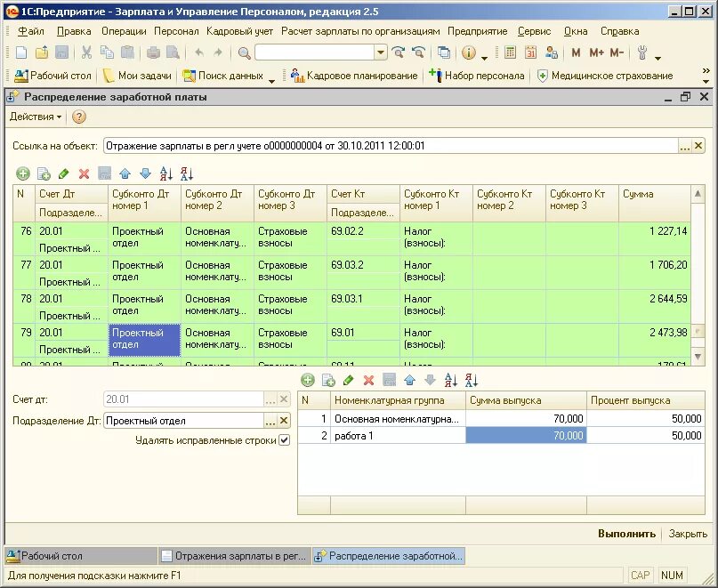
Task: Select работа 1 row in lower table
Action: pyautogui.click(x=501, y=436)
